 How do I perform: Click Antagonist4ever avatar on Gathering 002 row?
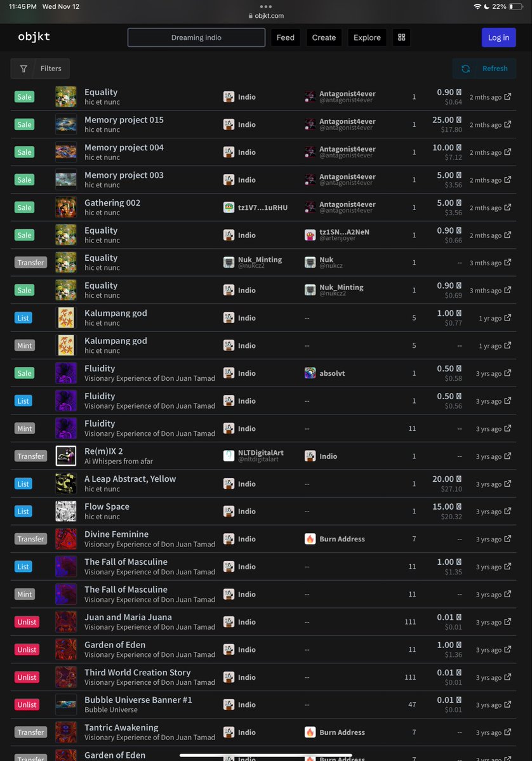point(310,208)
